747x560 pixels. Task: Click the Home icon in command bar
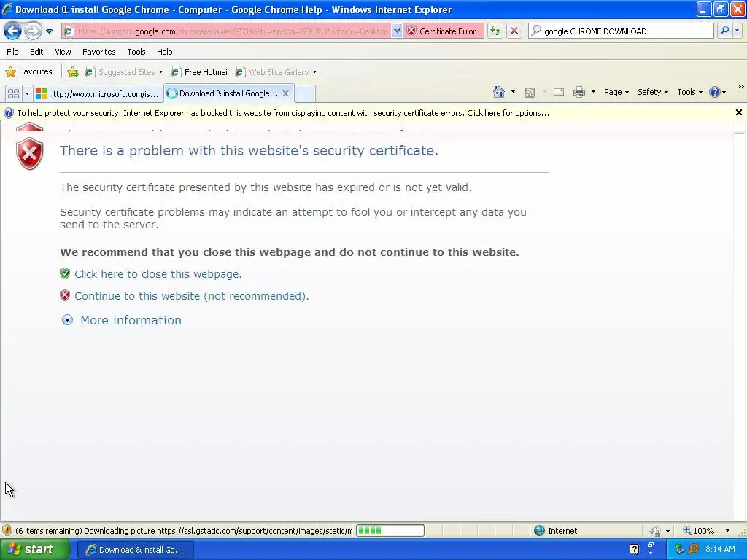(x=499, y=92)
